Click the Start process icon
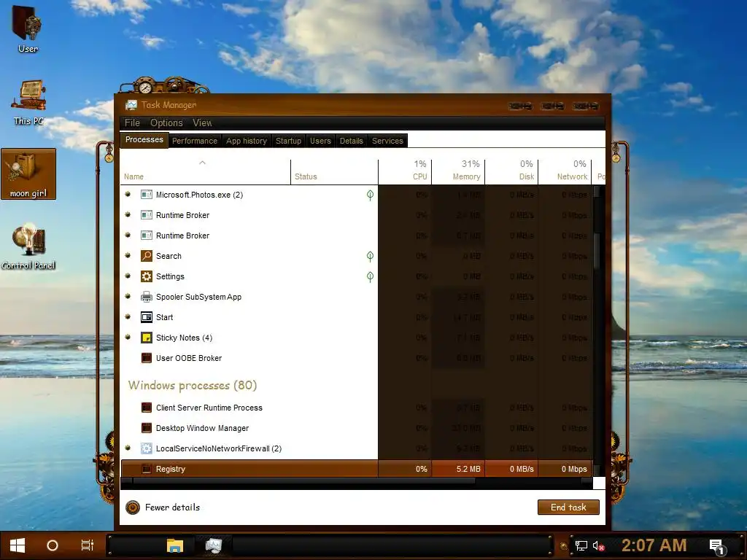This screenshot has height=560, width=747. 146,318
